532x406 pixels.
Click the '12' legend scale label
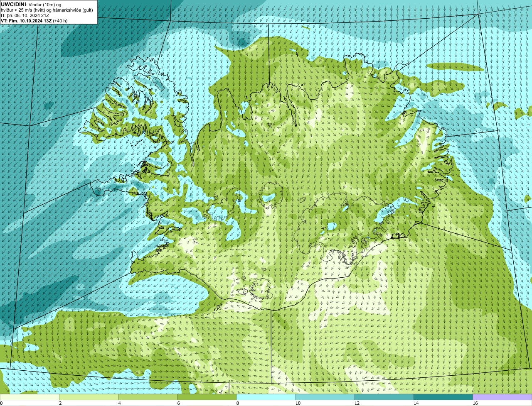tap(357, 403)
